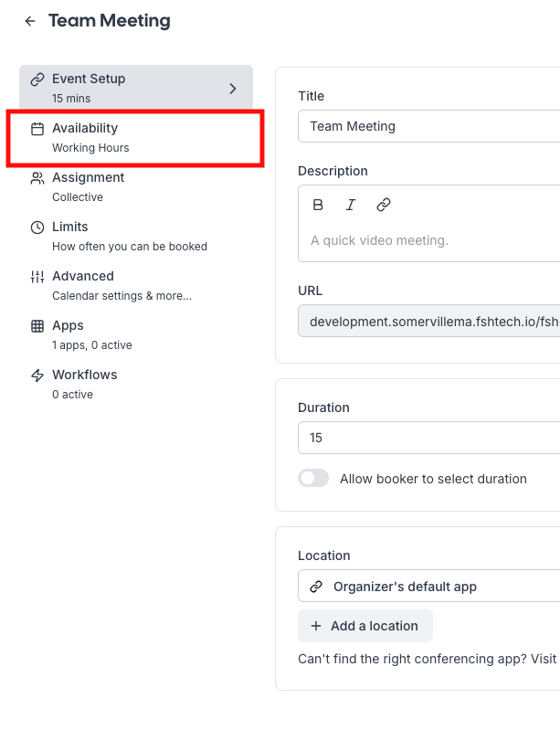
Task: Click the insert link icon in Description
Action: [x=384, y=205]
